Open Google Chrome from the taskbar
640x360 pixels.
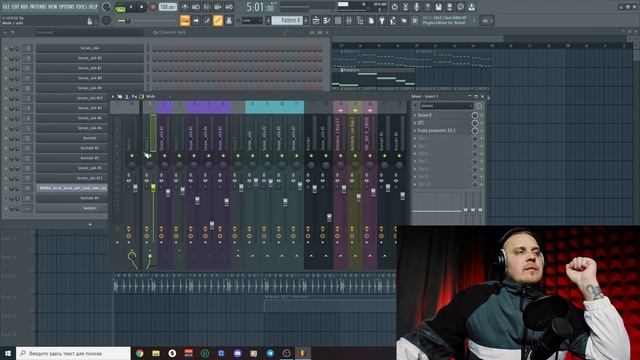pos(140,353)
